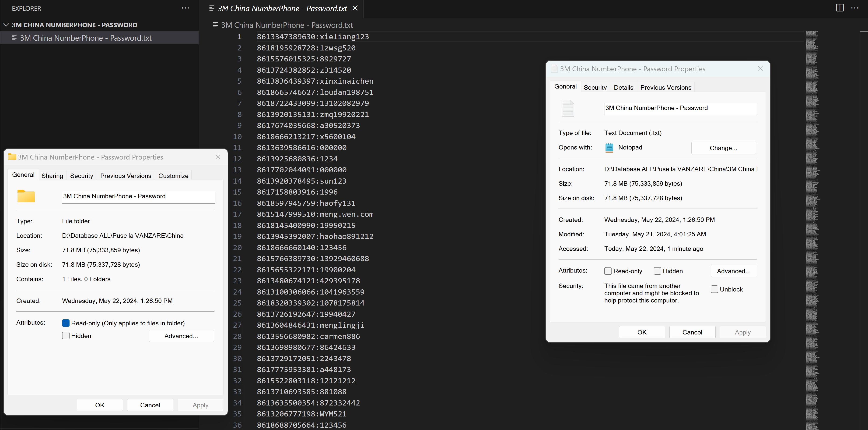The height and width of the screenshot is (430, 868).
Task: Click the Explorer panel more actions ellipsis
Action: [x=185, y=8]
